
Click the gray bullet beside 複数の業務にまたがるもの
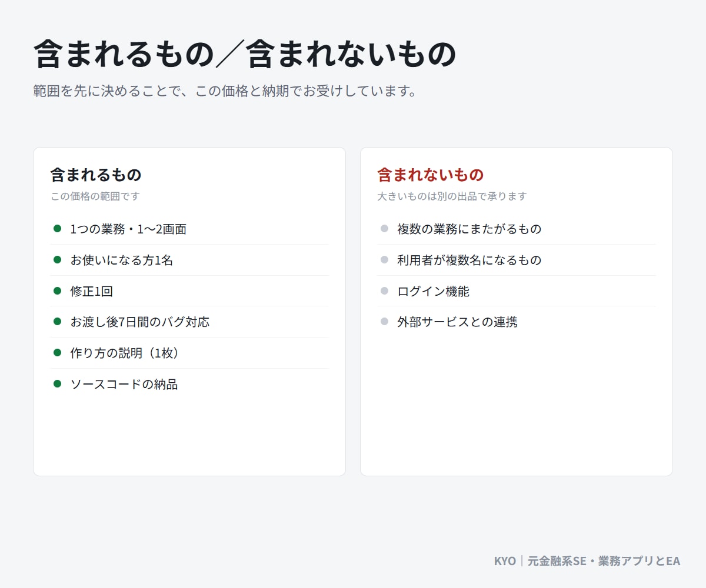coord(384,228)
